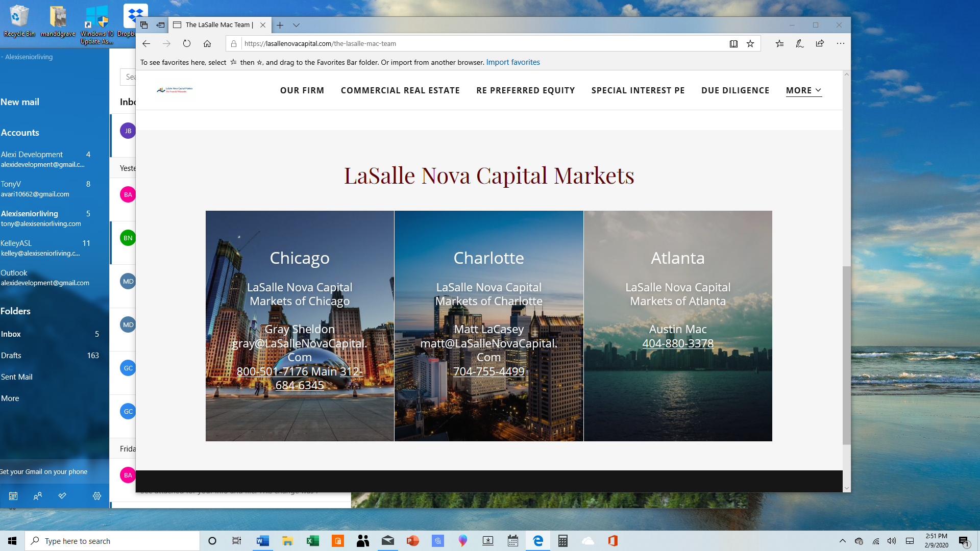Click Get your Gmail on your phone
The image size is (980, 551).
(x=44, y=472)
